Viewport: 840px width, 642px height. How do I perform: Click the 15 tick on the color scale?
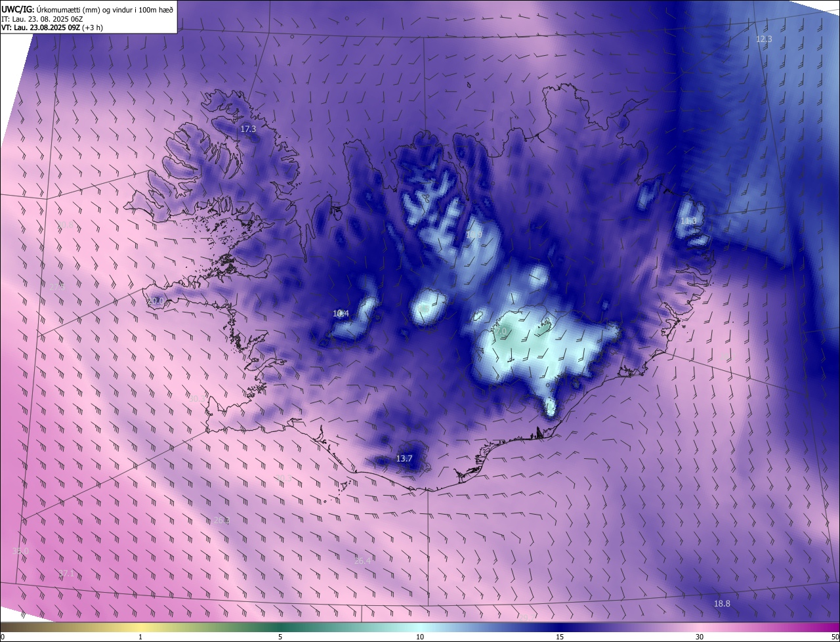(560, 637)
